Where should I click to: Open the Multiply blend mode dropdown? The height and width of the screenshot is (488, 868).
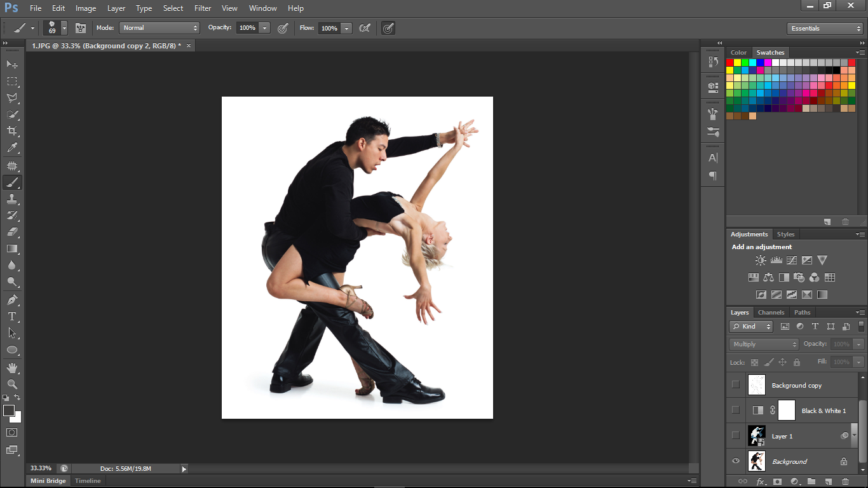(764, 344)
